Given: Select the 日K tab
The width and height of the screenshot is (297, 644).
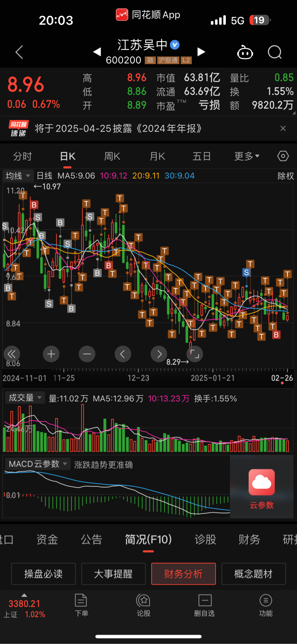Looking at the screenshot, I should [x=67, y=156].
